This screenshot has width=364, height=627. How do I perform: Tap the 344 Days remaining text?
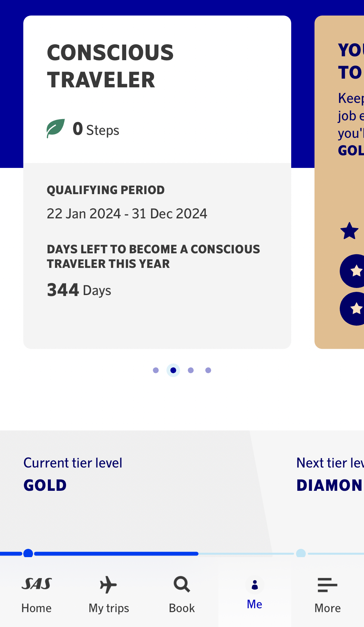(79, 290)
